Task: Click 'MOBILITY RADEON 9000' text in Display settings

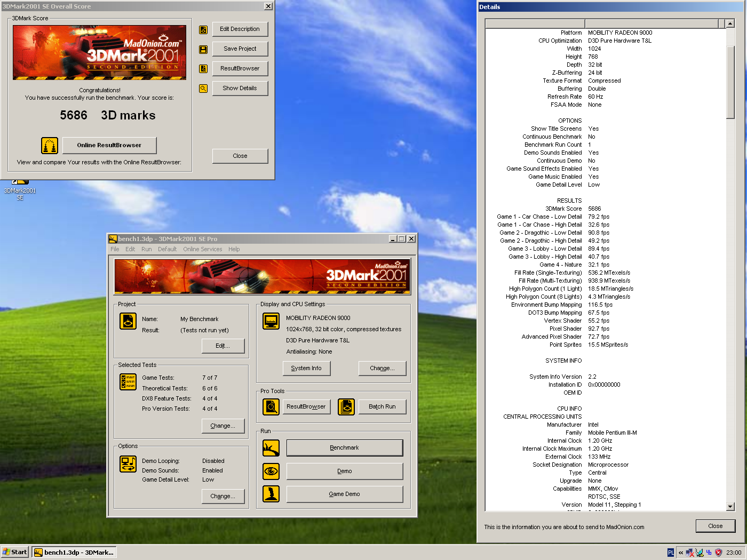Action: tap(318, 318)
